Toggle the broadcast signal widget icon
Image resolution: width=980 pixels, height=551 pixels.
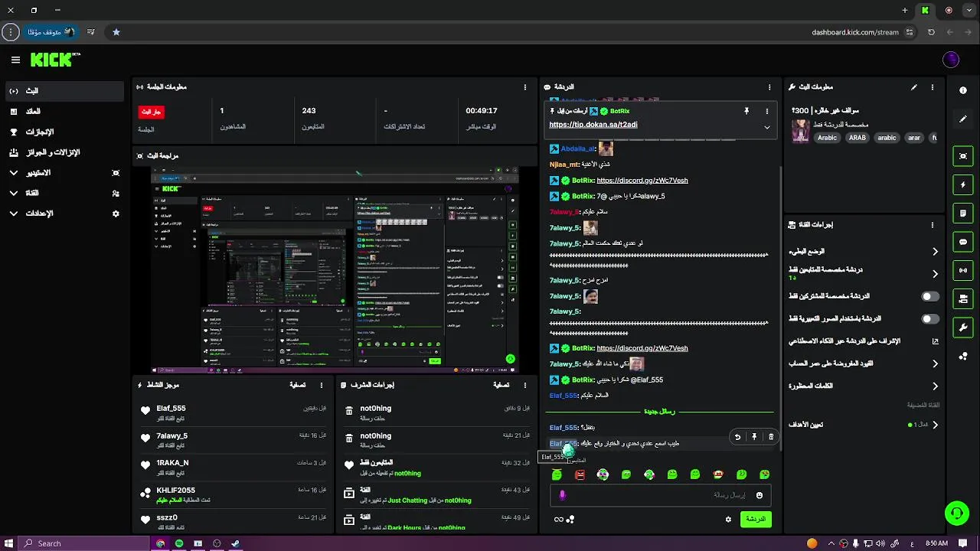point(963,270)
